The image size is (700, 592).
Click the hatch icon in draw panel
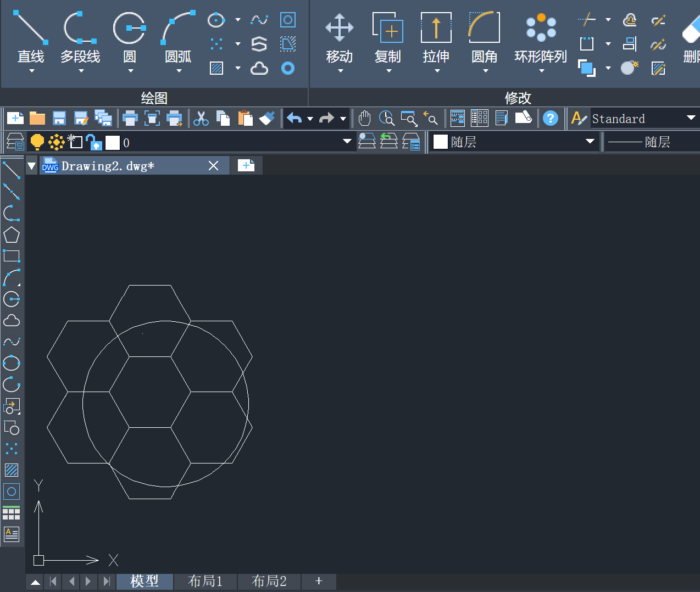216,68
